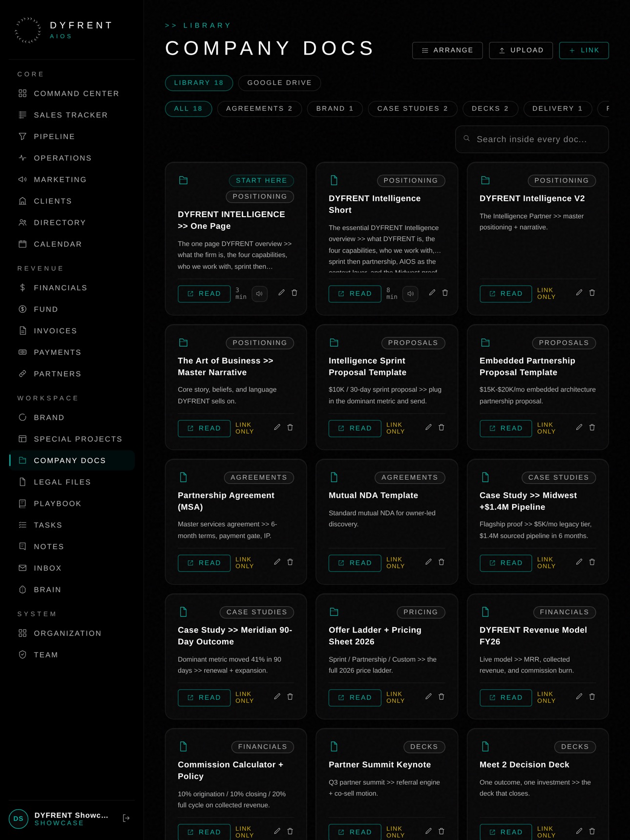Open the Financials page
This screenshot has height=840, width=630.
(72, 288)
